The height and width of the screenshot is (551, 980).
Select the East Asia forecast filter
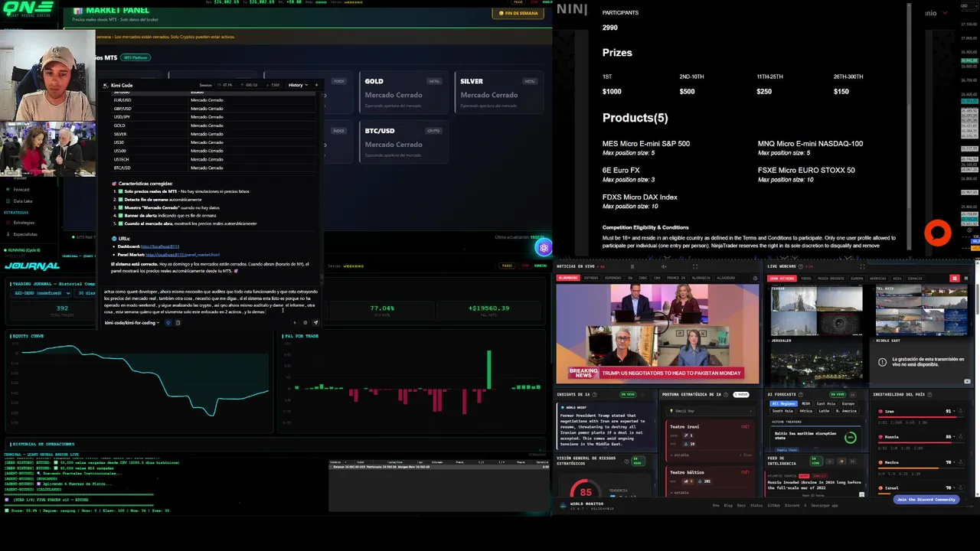[826, 403]
